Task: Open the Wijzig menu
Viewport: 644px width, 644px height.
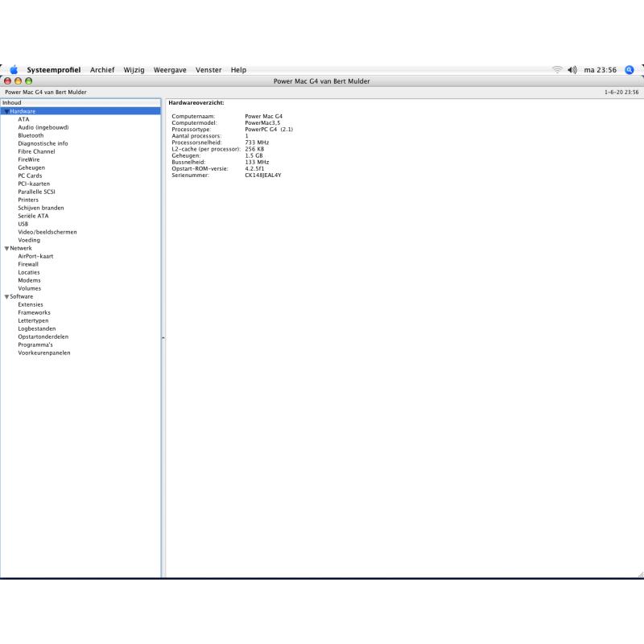Action: tap(134, 70)
